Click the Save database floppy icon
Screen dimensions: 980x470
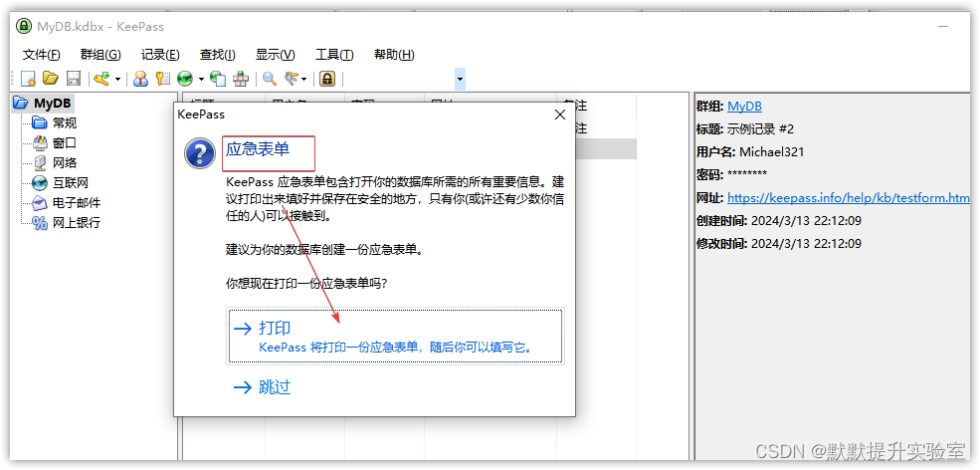click(74, 79)
